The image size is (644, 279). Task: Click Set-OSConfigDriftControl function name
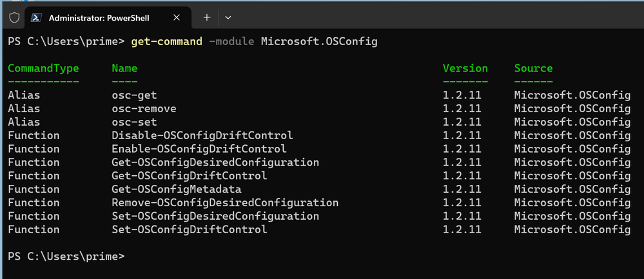tap(190, 229)
